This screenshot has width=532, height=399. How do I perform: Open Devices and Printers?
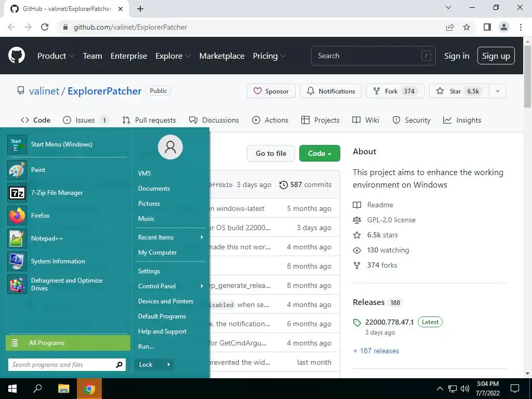pyautogui.click(x=166, y=301)
